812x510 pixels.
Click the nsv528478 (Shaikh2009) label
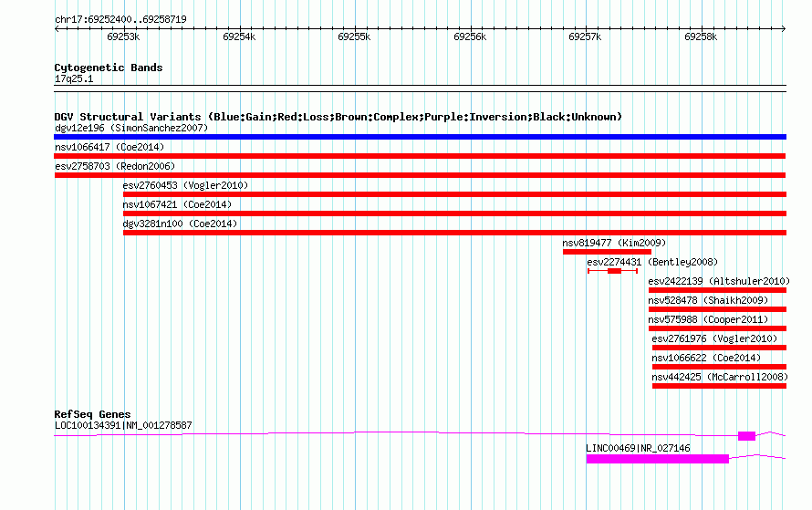click(x=708, y=300)
